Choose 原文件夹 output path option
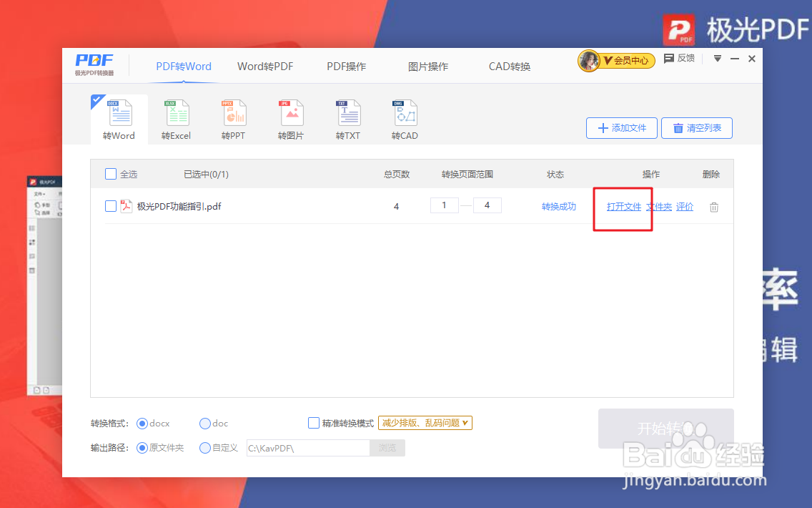This screenshot has width=812, height=508. (x=142, y=447)
